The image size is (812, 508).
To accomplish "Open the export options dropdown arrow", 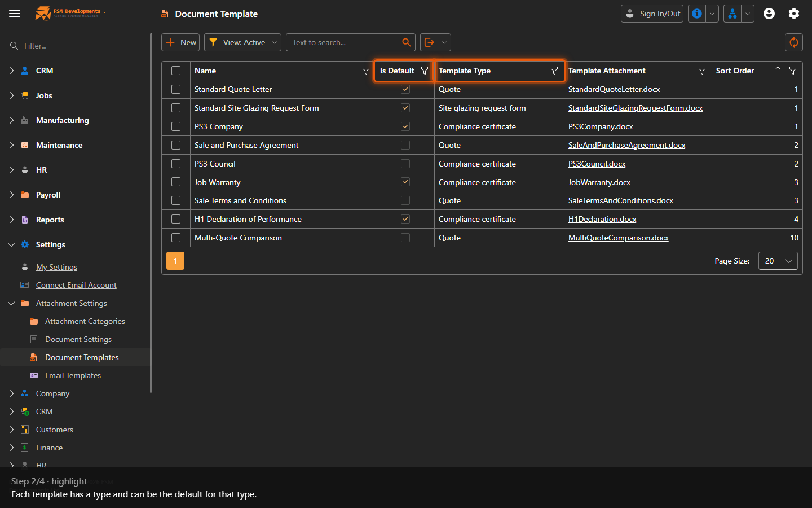I will [444, 42].
